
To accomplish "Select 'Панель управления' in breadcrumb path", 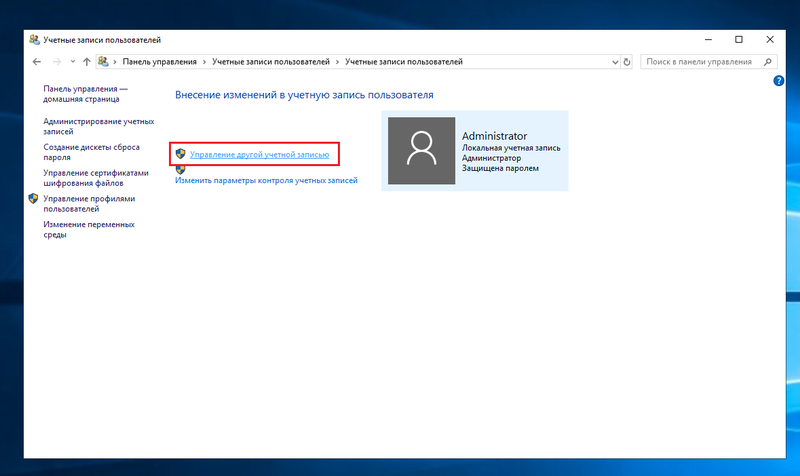I will click(158, 62).
